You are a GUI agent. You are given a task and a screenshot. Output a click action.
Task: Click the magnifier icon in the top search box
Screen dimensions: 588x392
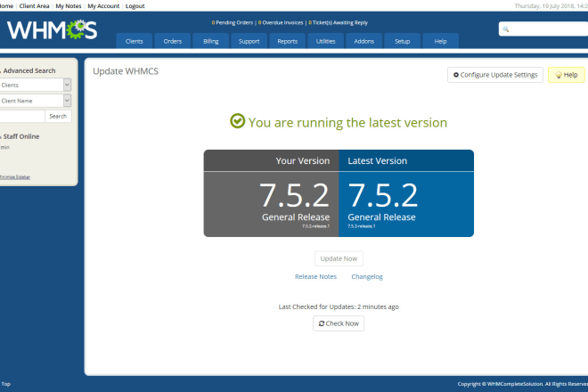point(505,29)
